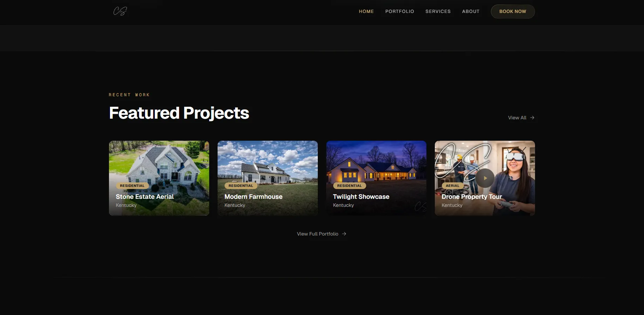The width and height of the screenshot is (644, 315).
Task: Open the ABOUT navigation item
Action: 471,11
